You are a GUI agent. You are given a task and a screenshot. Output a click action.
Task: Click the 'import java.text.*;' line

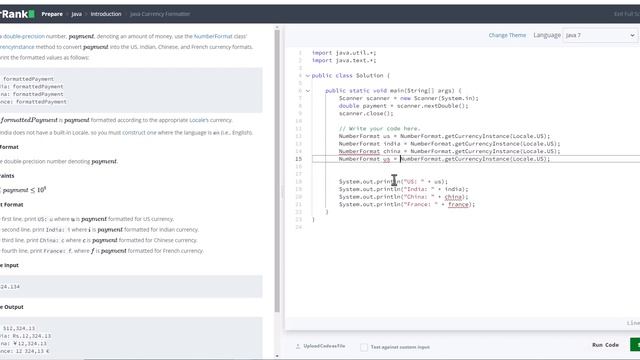point(344,60)
